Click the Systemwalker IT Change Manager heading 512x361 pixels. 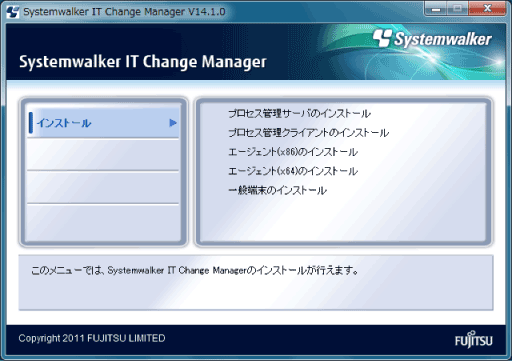click(143, 62)
